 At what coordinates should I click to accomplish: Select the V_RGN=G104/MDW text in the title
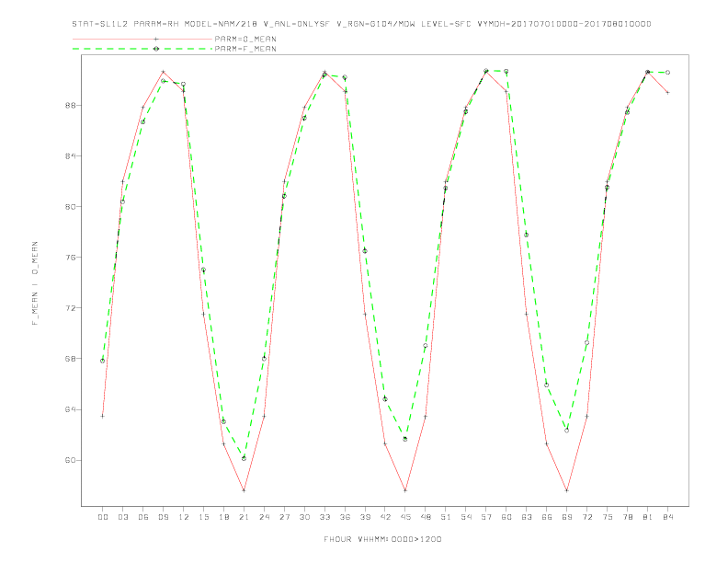coord(376,24)
